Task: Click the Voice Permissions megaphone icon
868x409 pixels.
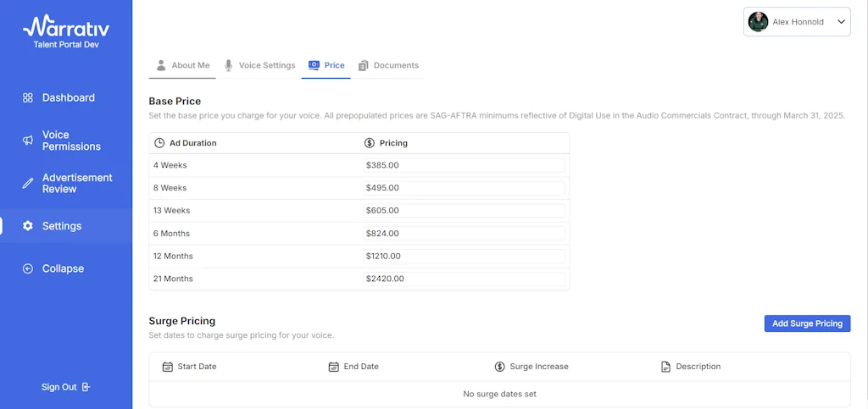Action: point(28,141)
